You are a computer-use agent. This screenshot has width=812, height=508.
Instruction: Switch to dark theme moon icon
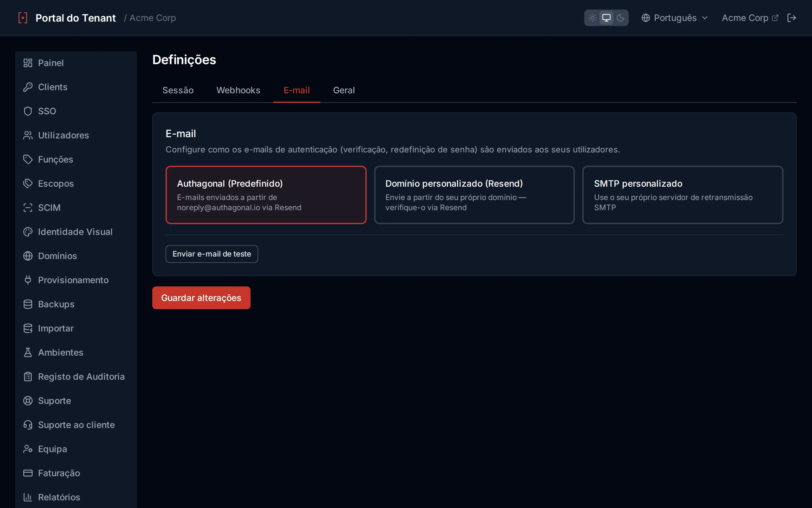(620, 18)
